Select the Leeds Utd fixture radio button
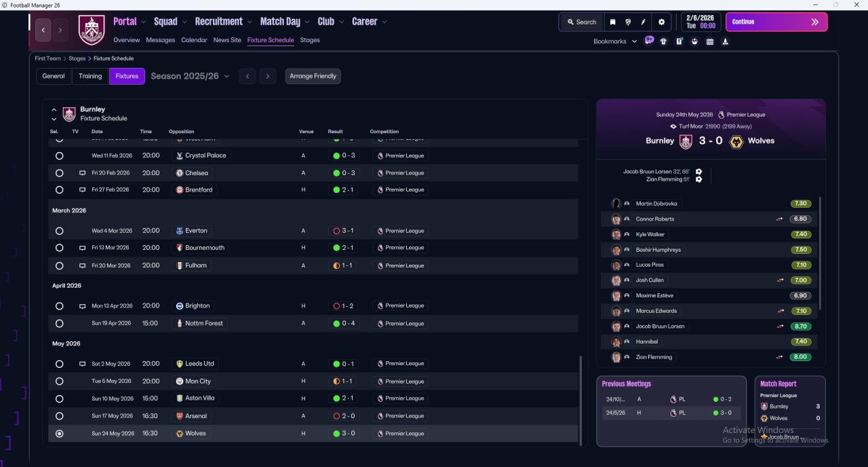868x467 pixels. pos(60,364)
